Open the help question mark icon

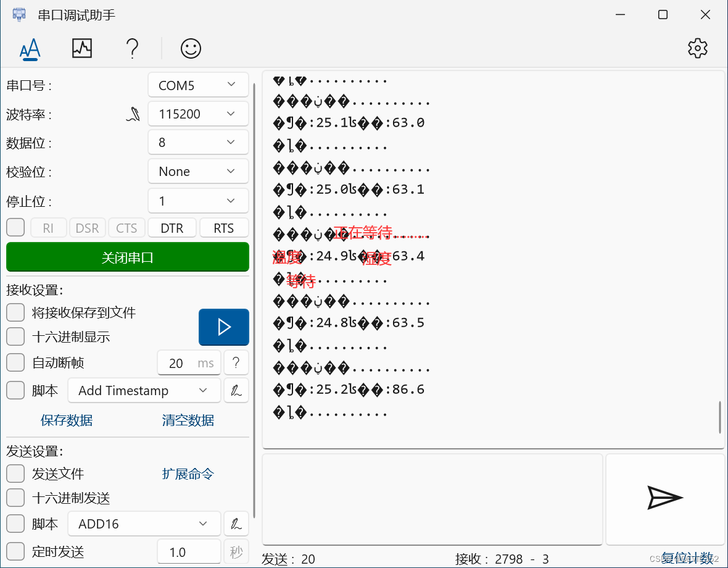pyautogui.click(x=132, y=48)
